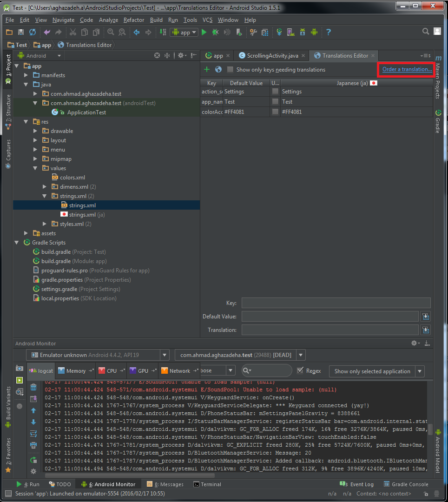Image resolution: width=448 pixels, height=502 pixels.
Task: Run the app with green play button
Action: point(204,32)
